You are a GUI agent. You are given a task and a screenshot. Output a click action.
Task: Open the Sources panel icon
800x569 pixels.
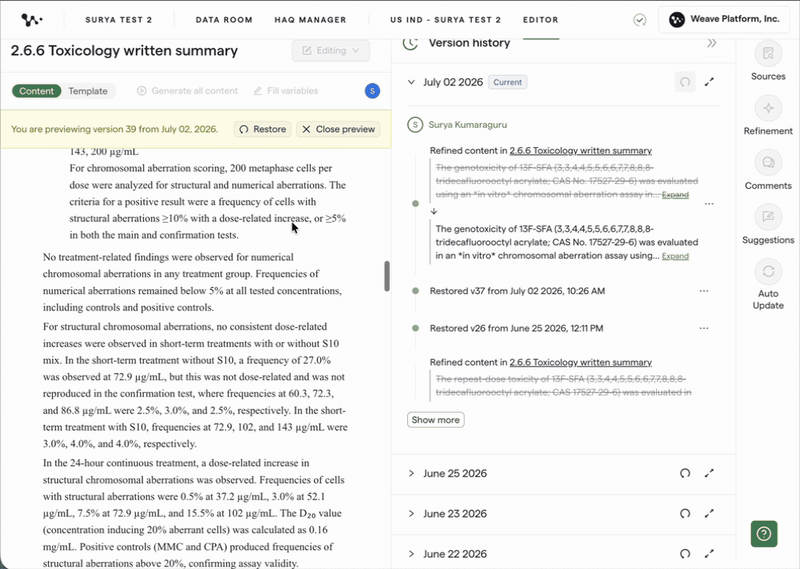tap(768, 53)
